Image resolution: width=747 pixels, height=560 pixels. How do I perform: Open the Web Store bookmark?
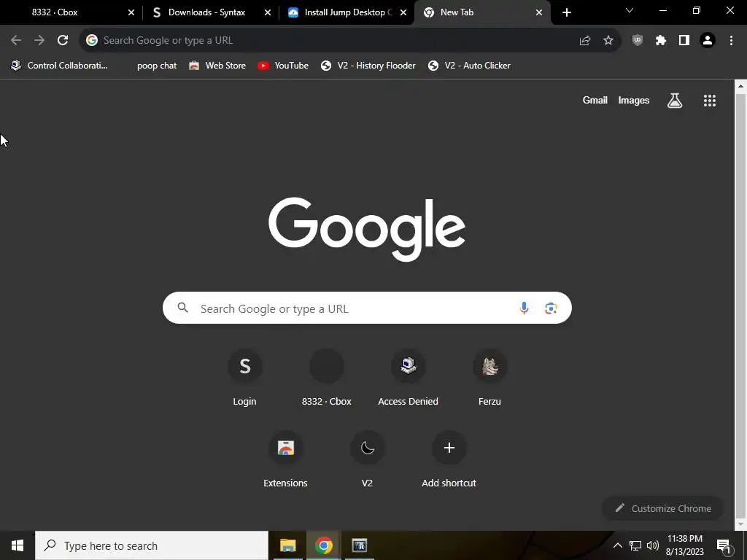coord(217,66)
